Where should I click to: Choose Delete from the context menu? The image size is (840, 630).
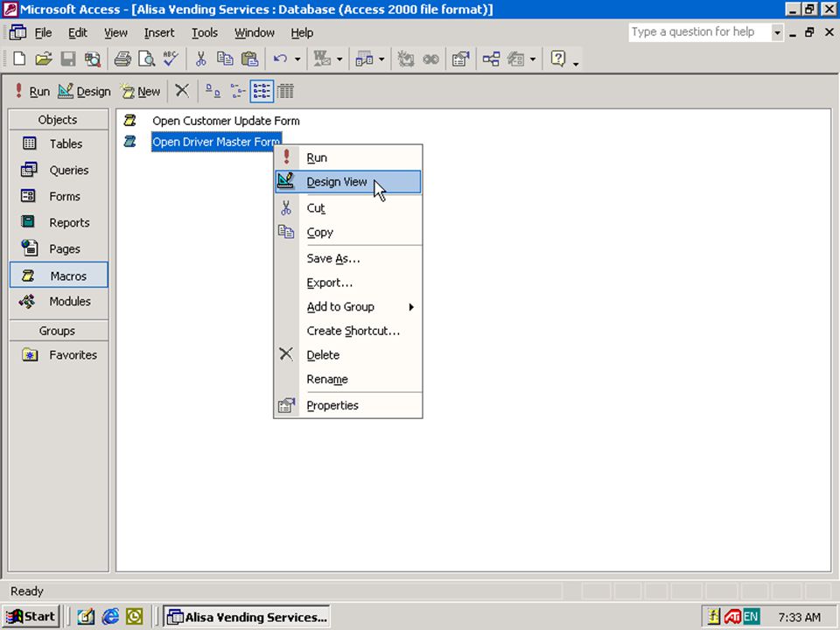pos(348,355)
